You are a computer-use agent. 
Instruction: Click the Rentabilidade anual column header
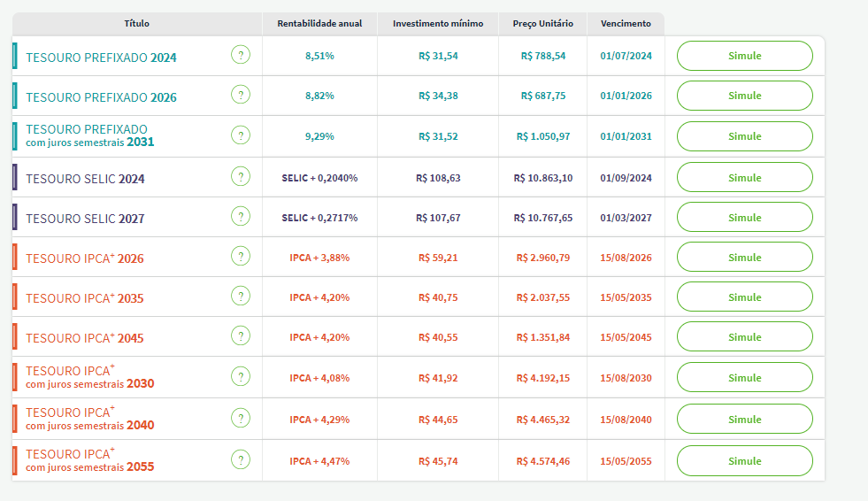click(x=319, y=23)
